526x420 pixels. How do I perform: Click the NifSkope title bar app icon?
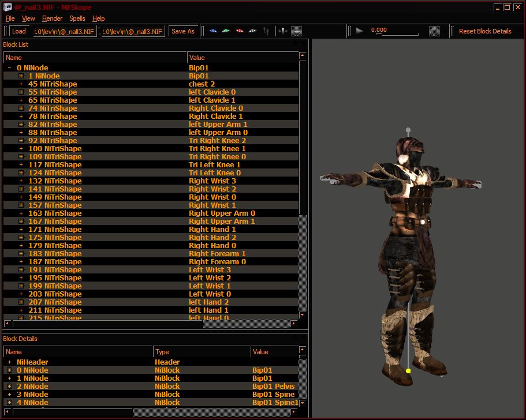coord(8,7)
